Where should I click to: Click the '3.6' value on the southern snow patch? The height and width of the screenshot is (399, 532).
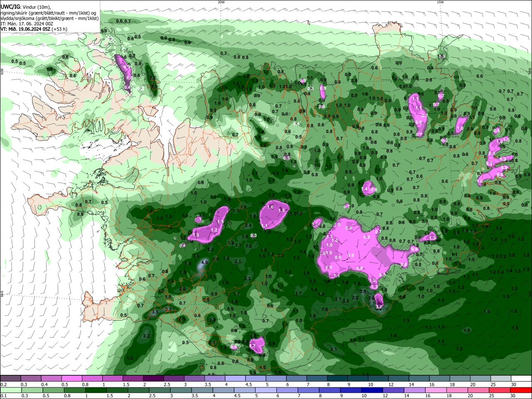point(379,307)
